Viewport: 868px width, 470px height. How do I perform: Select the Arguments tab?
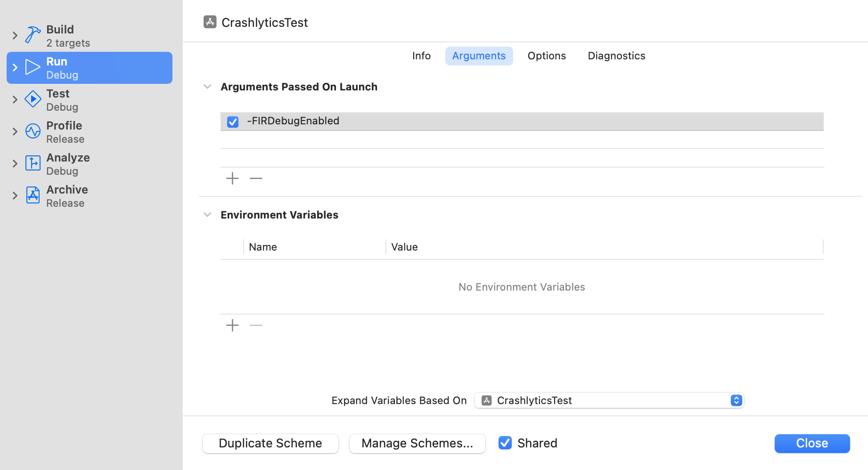coord(479,56)
